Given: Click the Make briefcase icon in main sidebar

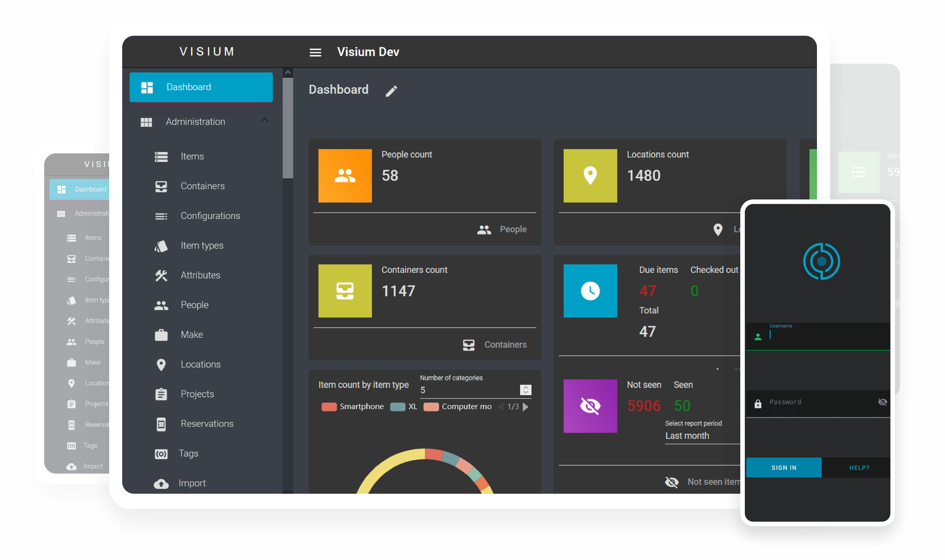Looking at the screenshot, I should 161,335.
